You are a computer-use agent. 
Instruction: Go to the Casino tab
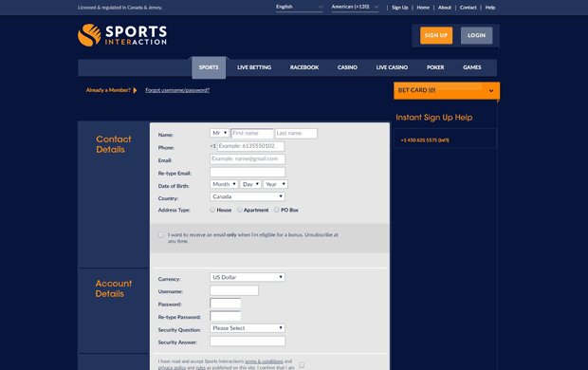click(x=347, y=67)
